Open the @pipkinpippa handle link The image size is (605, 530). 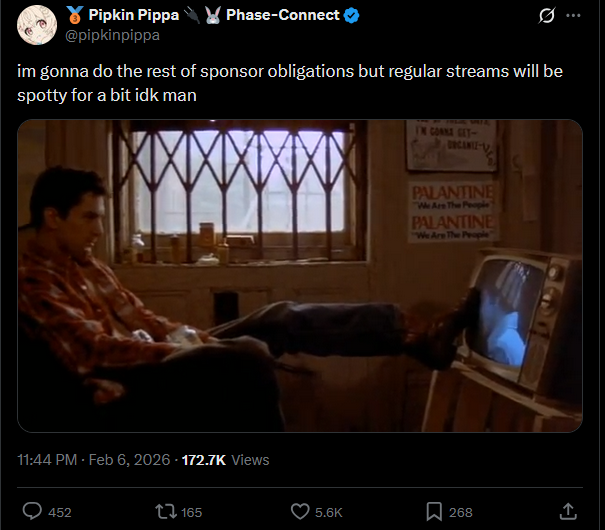tap(112, 35)
